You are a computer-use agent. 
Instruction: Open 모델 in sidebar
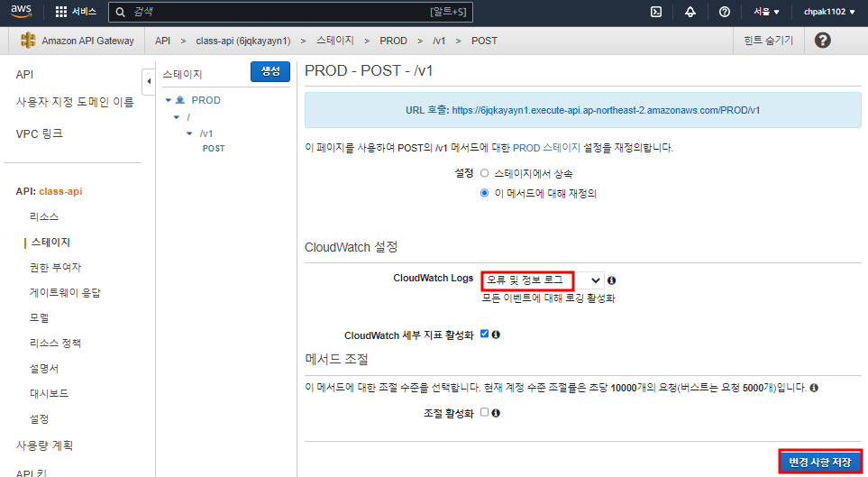click(40, 318)
